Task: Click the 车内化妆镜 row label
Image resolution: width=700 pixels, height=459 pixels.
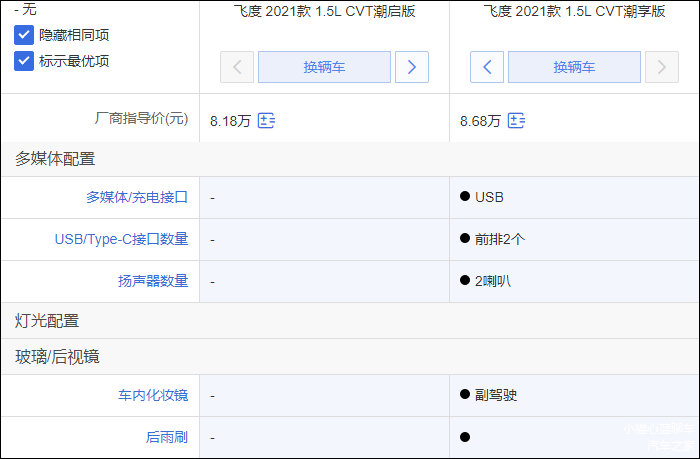Action: tap(153, 395)
